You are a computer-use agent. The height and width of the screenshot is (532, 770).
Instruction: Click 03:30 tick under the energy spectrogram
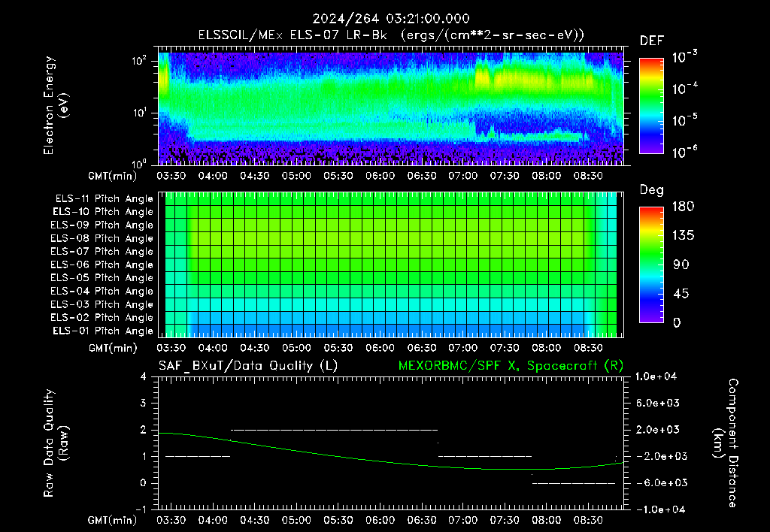pos(171,176)
